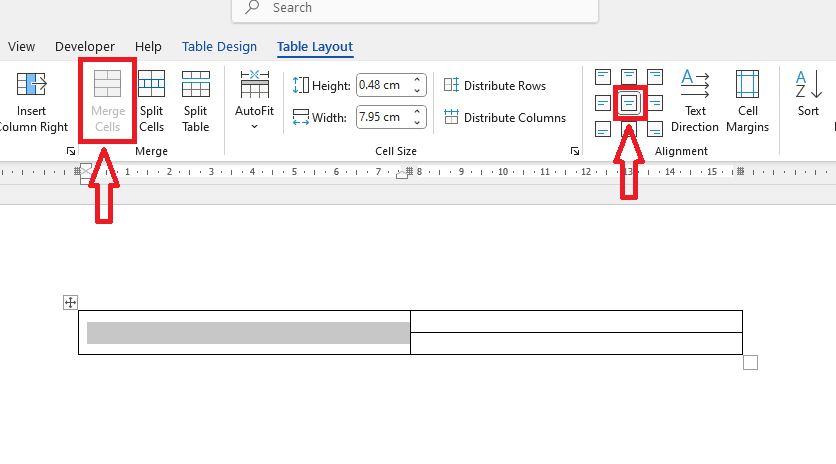Open the Cell Size dialog launcher
836x464 pixels.
(575, 151)
